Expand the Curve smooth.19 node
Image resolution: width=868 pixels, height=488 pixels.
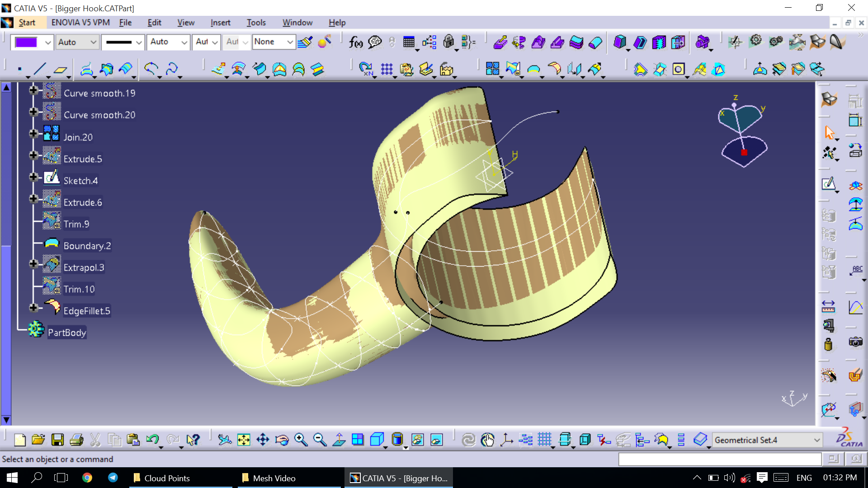click(x=33, y=90)
